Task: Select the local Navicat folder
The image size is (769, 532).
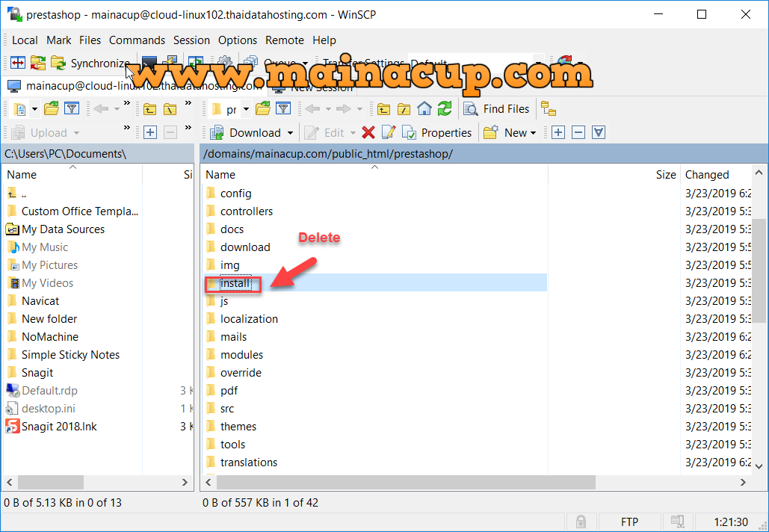Action: pyautogui.click(x=40, y=301)
